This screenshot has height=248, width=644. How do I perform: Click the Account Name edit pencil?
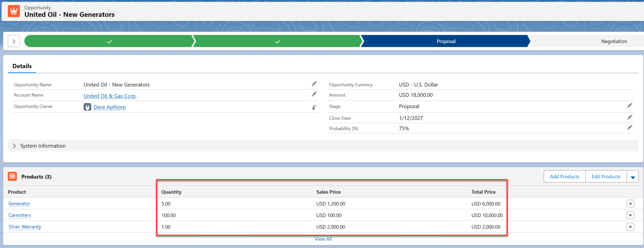click(x=314, y=94)
